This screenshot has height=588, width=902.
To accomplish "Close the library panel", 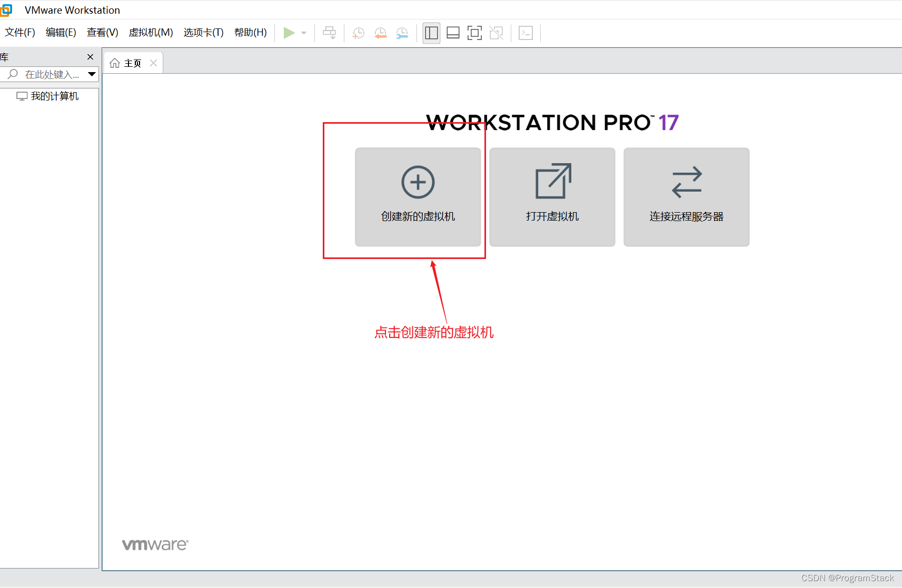I will (x=90, y=57).
